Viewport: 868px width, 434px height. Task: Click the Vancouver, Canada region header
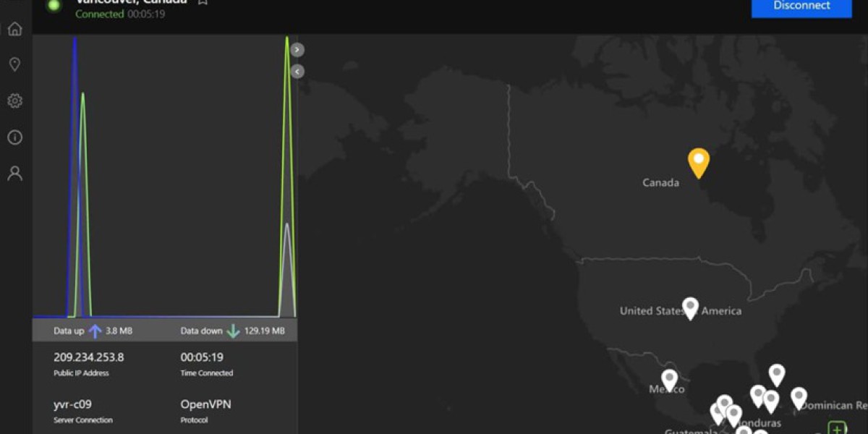130,3
